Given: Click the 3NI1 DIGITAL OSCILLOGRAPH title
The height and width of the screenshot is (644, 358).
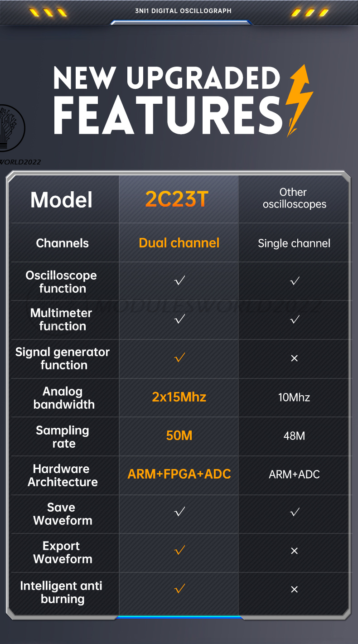Looking at the screenshot, I should click(183, 10).
